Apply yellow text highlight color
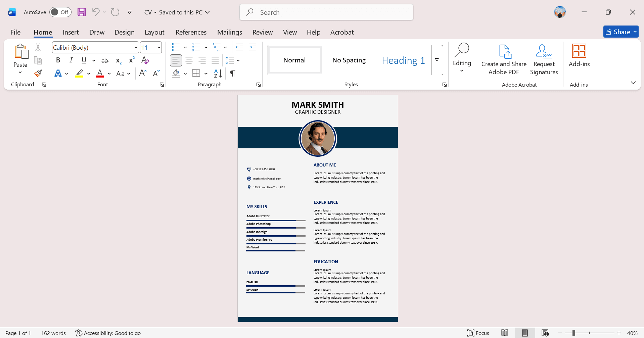The width and height of the screenshot is (644, 338). click(x=79, y=73)
